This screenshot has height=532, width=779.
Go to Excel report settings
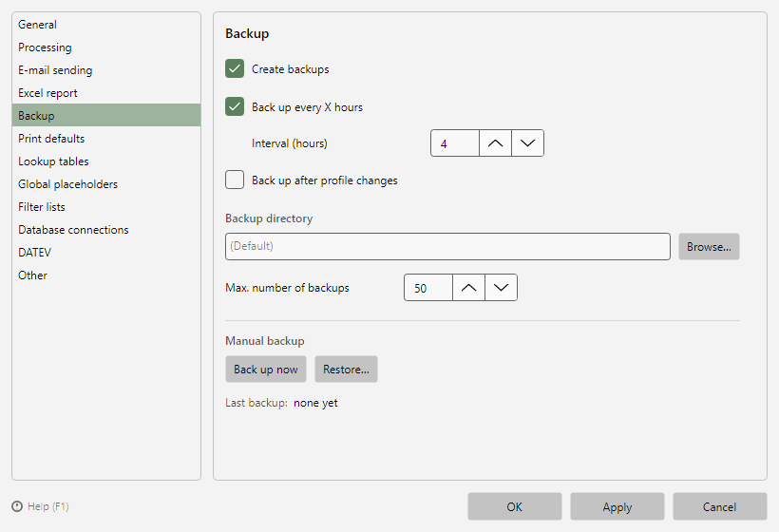point(106,93)
